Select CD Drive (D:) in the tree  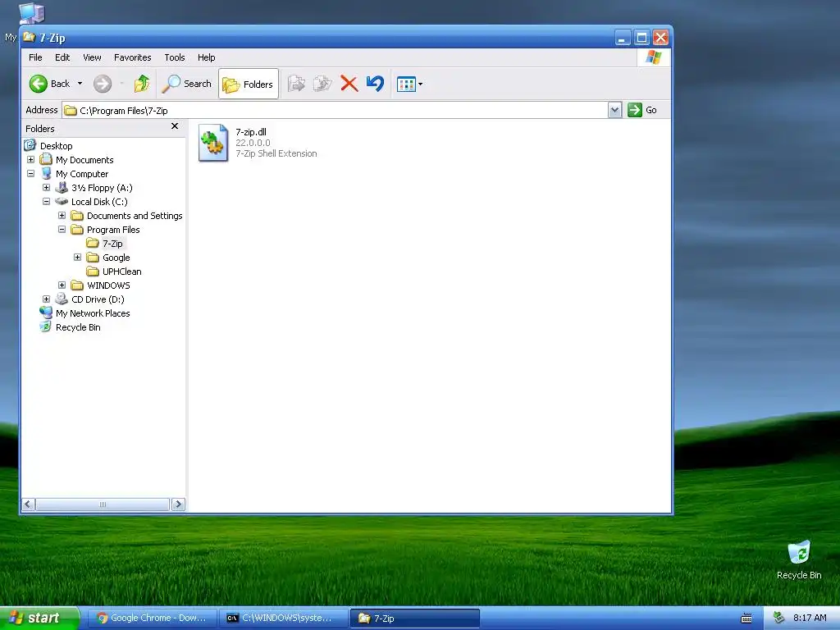click(98, 299)
